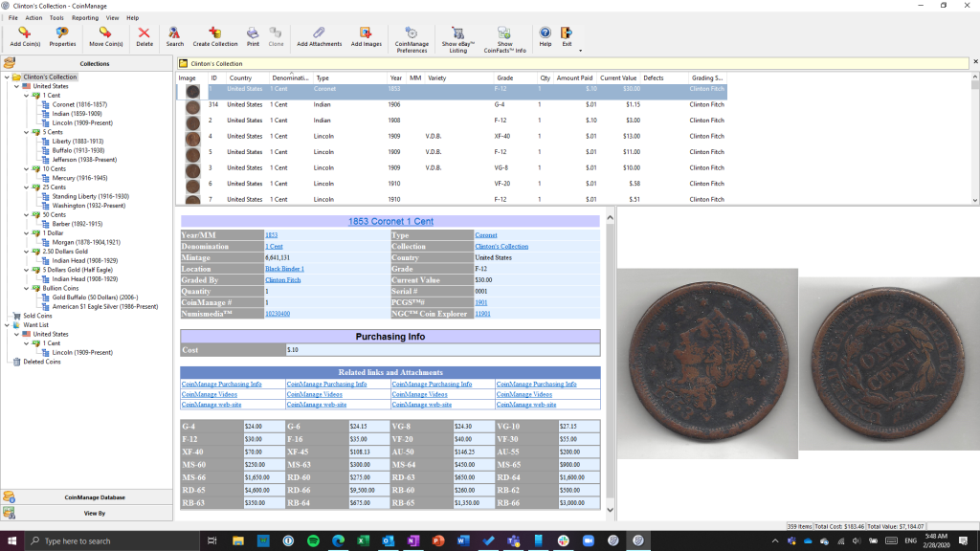
Task: Select Morgan (1878-1904,1921) in the tree
Action: 86,242
